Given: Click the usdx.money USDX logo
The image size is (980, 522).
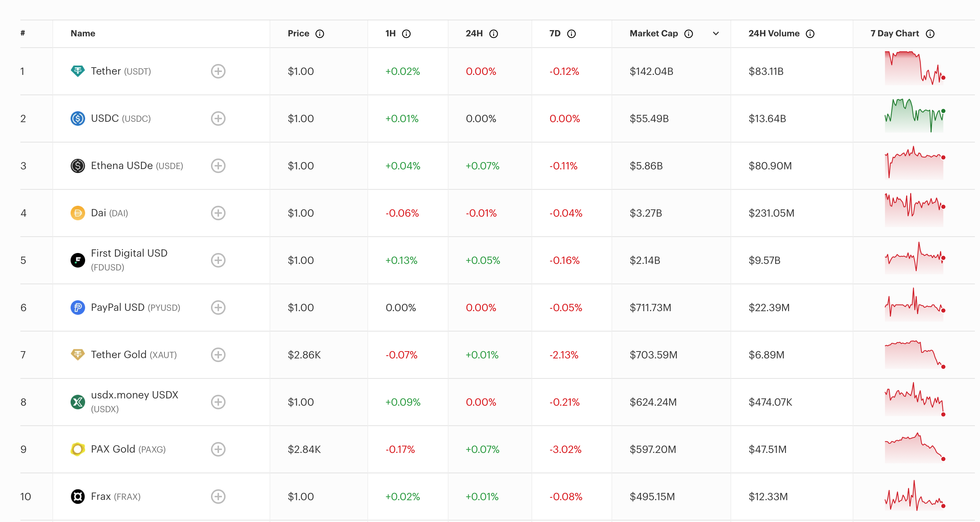Looking at the screenshot, I should [x=77, y=402].
